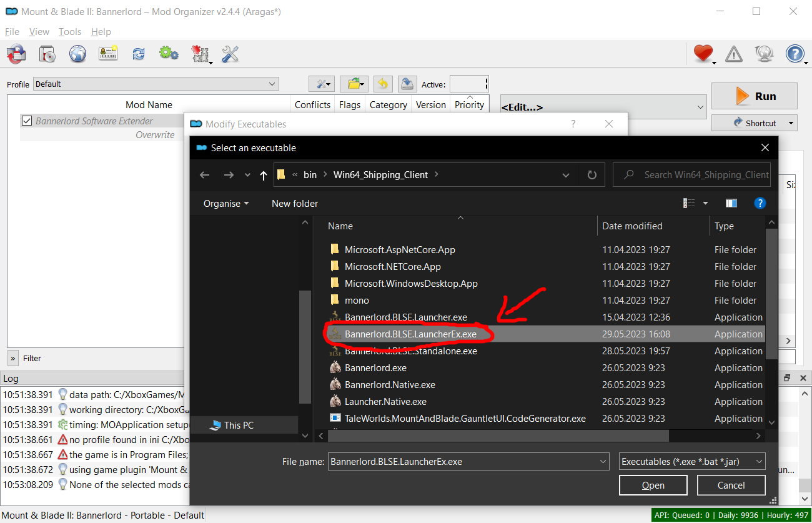Click the Cancel button in file dialog
Image resolution: width=812 pixels, height=523 pixels.
pos(731,486)
